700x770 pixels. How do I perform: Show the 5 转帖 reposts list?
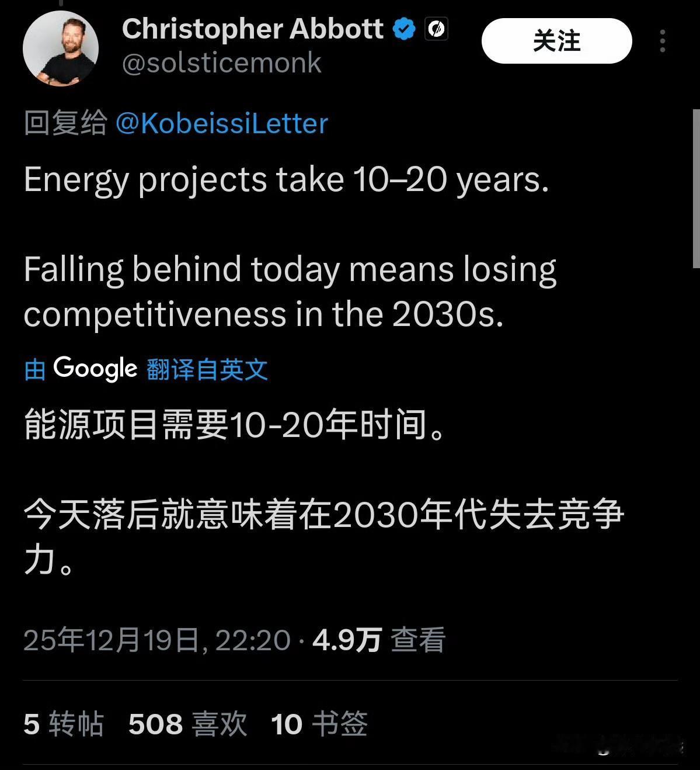click(64, 724)
